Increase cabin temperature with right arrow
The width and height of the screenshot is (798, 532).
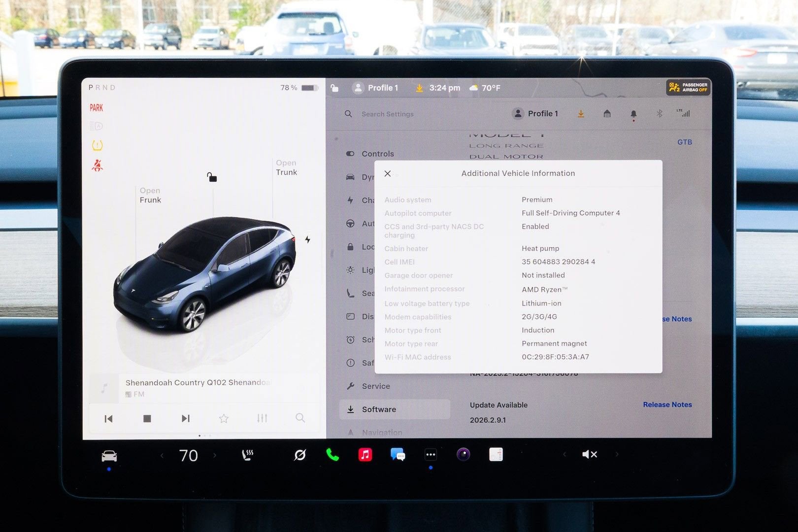tap(215, 456)
